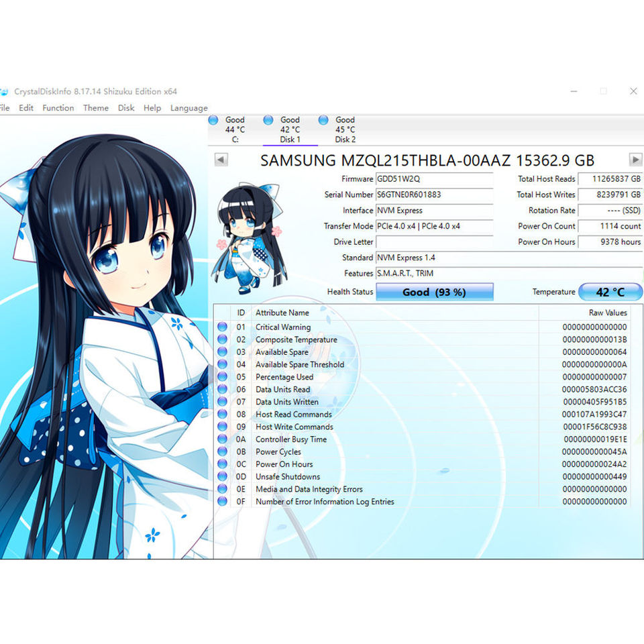Open the Help menu
Image resolution: width=644 pixels, height=644 pixels.
point(152,108)
